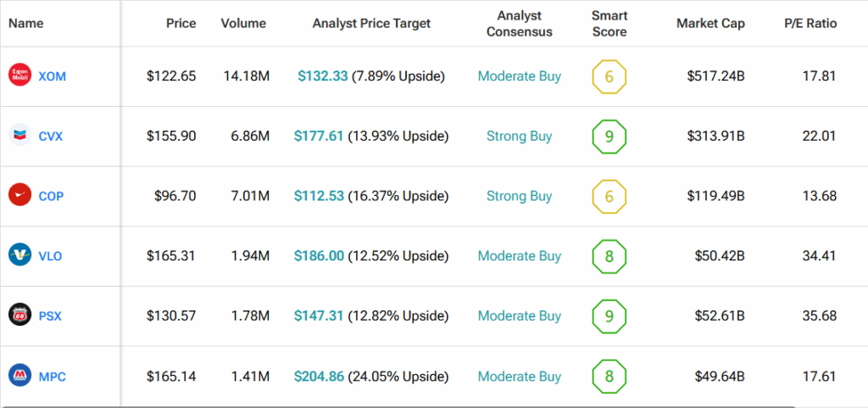Click the Chevron company logo icon
Image resolution: width=868 pixels, height=408 pixels.
20,136
